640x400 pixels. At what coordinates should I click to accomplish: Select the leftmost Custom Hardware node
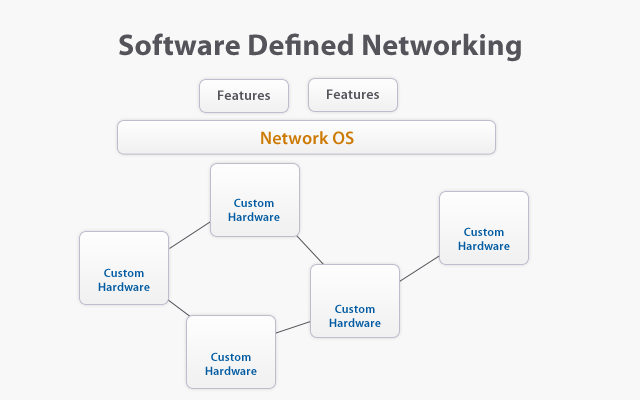coord(124,268)
